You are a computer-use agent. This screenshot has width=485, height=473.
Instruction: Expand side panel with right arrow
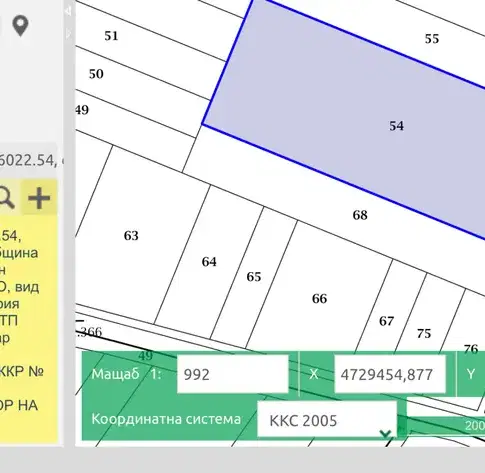point(68,33)
